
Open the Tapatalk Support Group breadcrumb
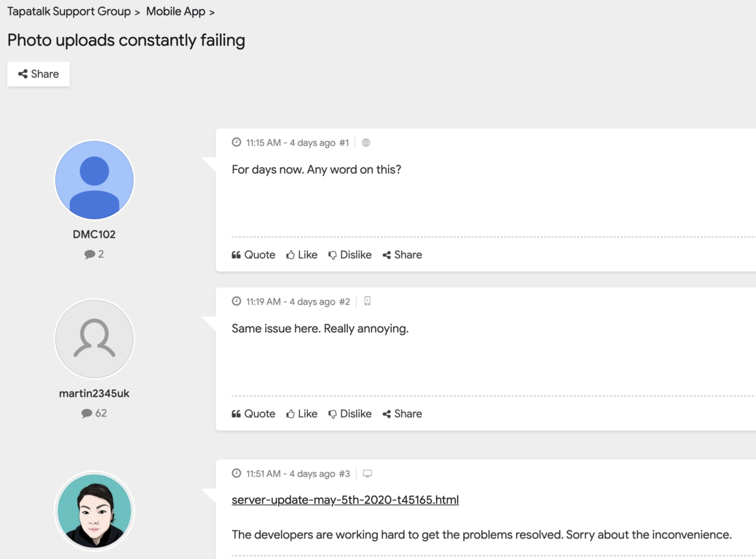click(x=69, y=11)
